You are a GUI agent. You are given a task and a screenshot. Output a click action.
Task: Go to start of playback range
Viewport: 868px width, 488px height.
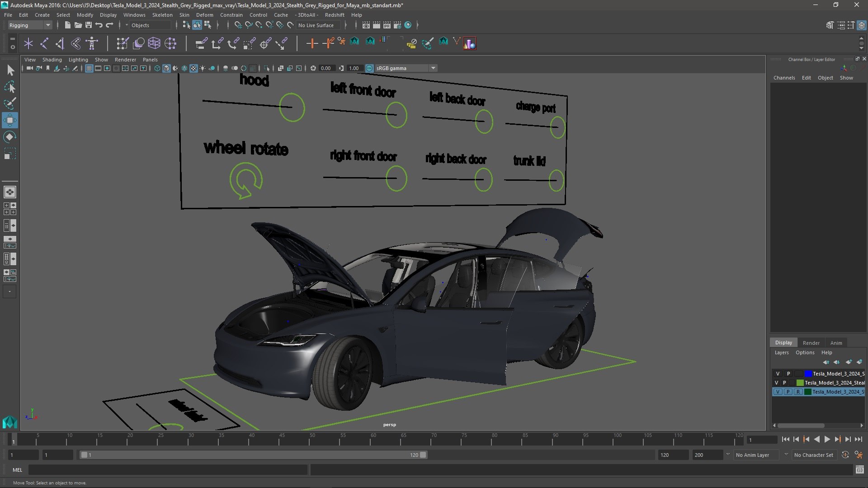pyautogui.click(x=785, y=439)
